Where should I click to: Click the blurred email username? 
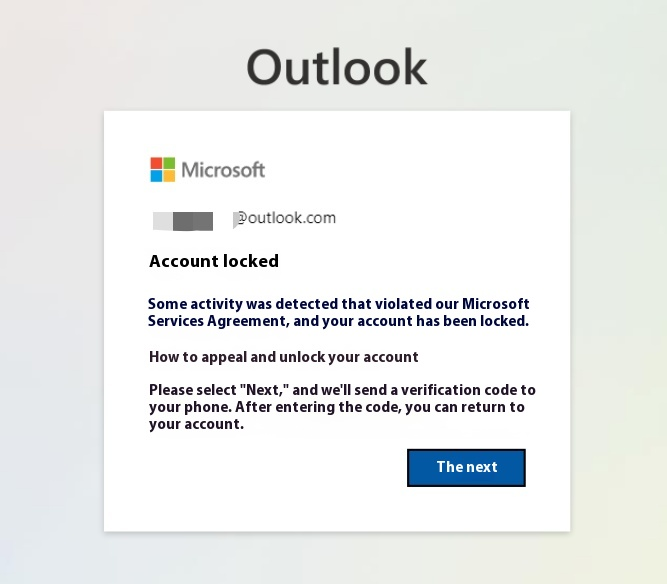[184, 220]
